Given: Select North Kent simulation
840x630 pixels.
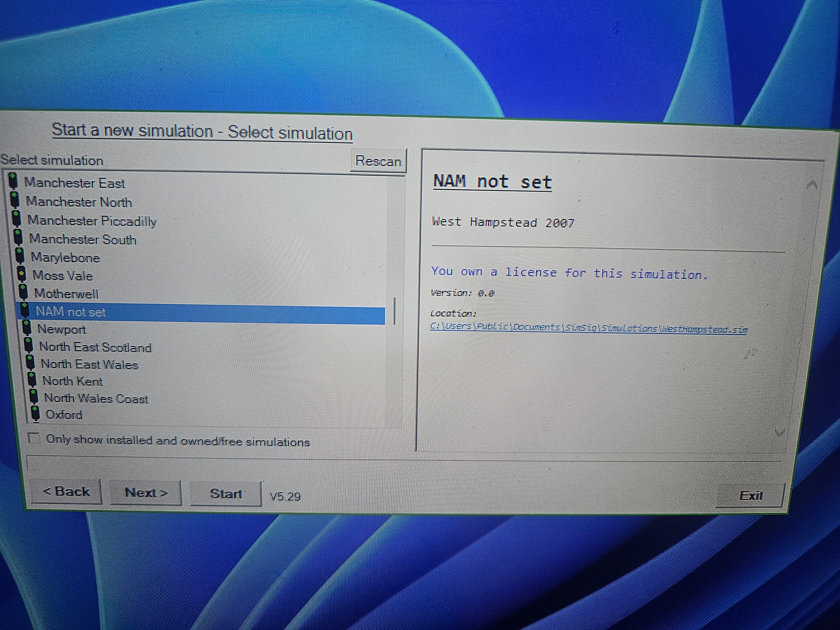Looking at the screenshot, I should tap(72, 381).
